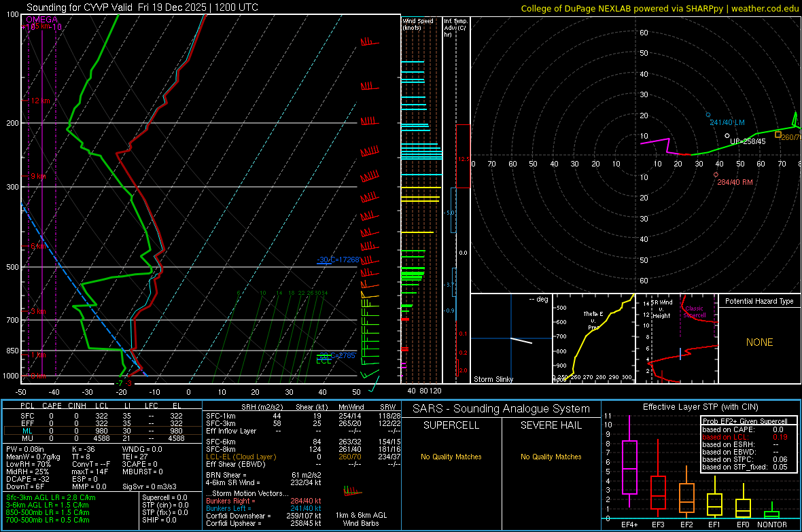Click 'No Quality Matches' under SUPERCELL
This screenshot has width=802, height=532.
tap(451, 457)
